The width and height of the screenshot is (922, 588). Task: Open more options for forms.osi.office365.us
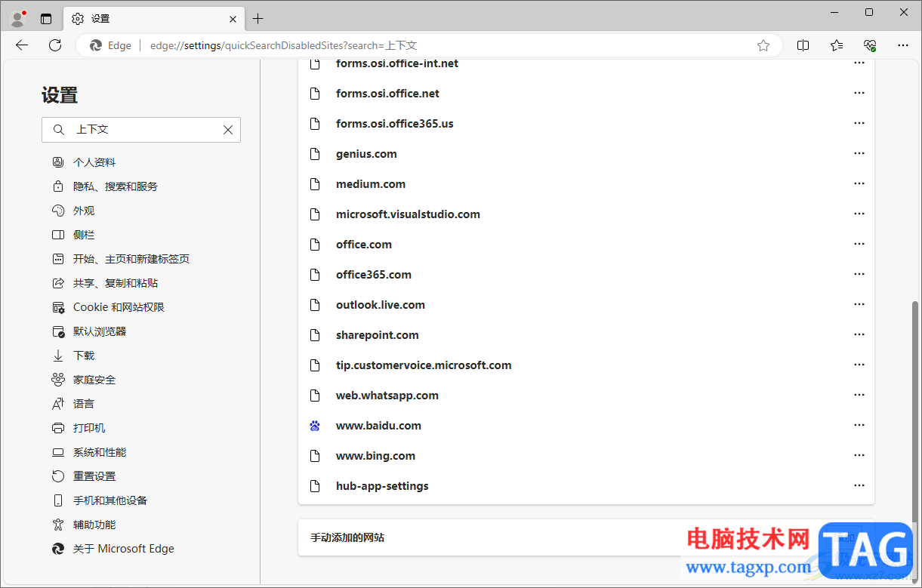tap(859, 123)
